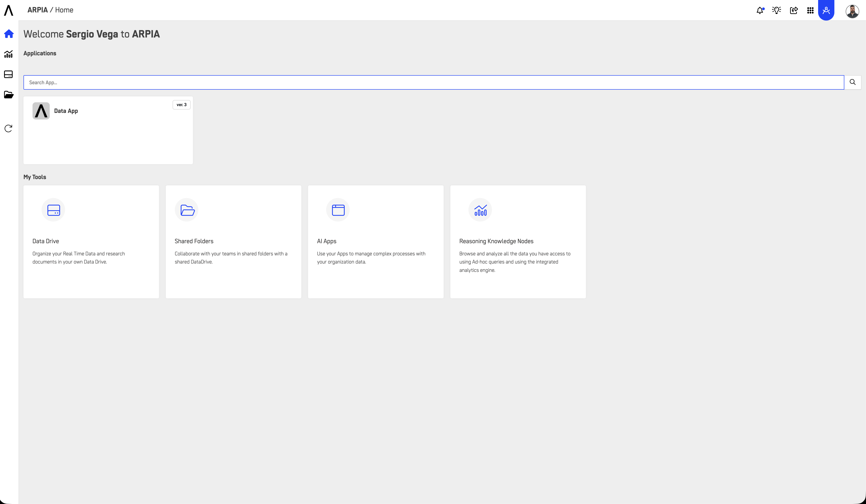Open the user profile avatar
The height and width of the screenshot is (504, 866).
click(x=852, y=11)
